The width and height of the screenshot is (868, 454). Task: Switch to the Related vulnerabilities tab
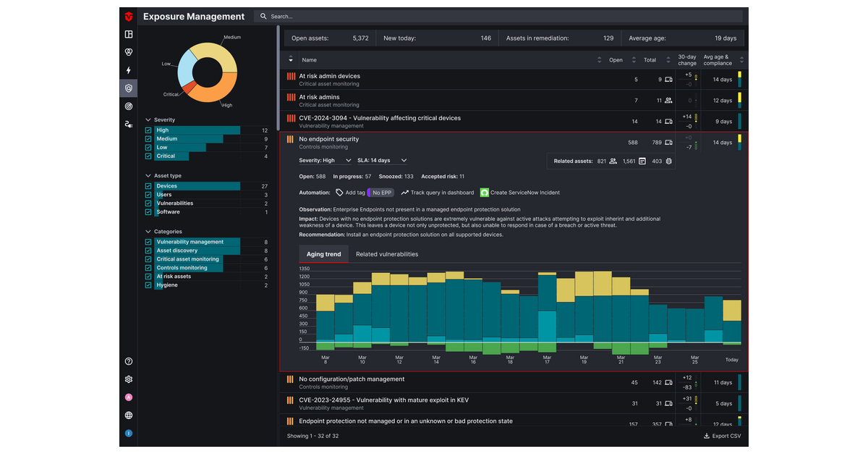(x=386, y=254)
